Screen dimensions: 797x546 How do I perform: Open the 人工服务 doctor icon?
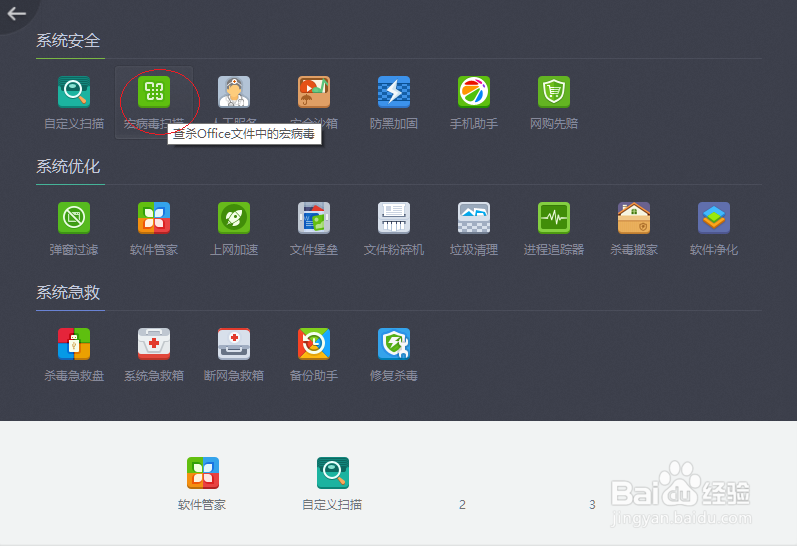coord(234,92)
